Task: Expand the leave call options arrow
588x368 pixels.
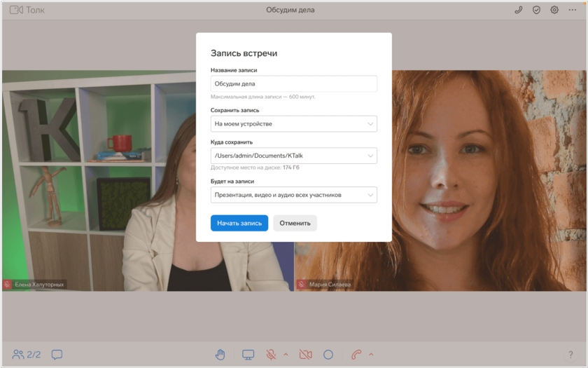Action: point(371,354)
